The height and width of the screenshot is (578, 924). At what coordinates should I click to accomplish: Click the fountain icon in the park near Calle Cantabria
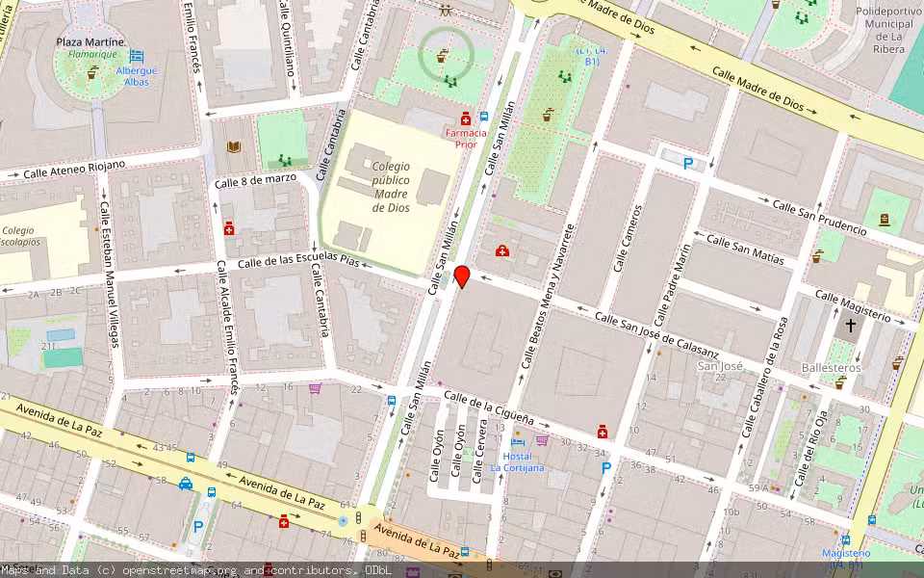[x=441, y=56]
